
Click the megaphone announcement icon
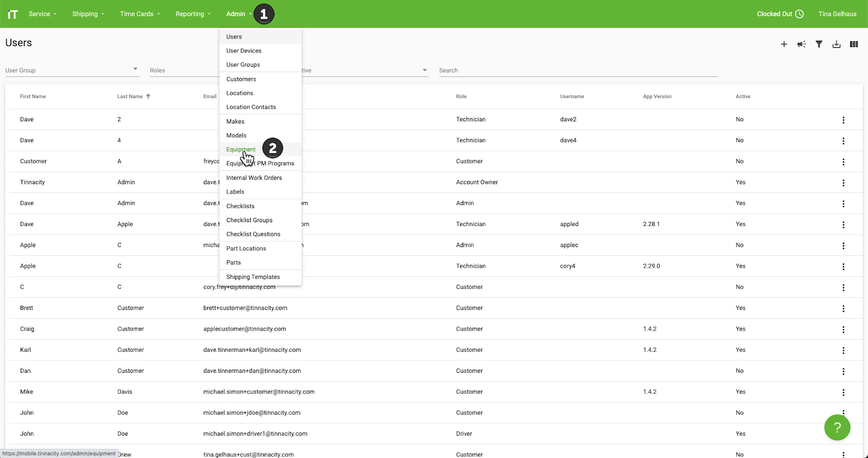[801, 44]
